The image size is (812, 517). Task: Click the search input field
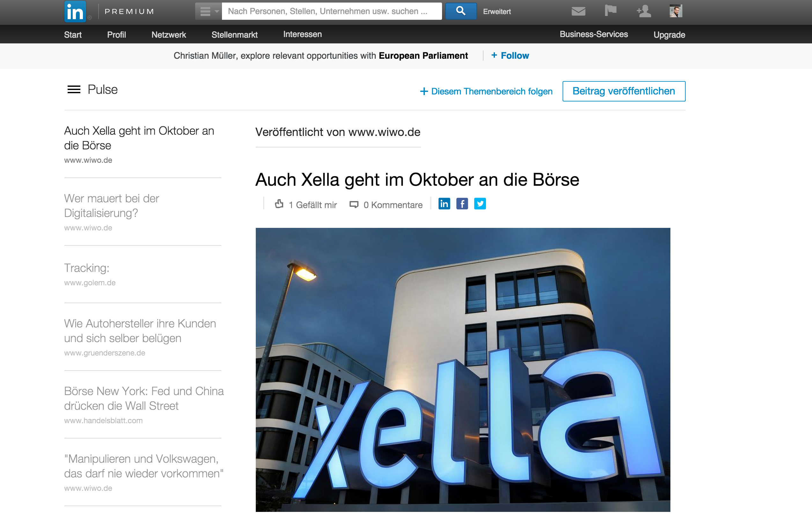click(x=332, y=11)
